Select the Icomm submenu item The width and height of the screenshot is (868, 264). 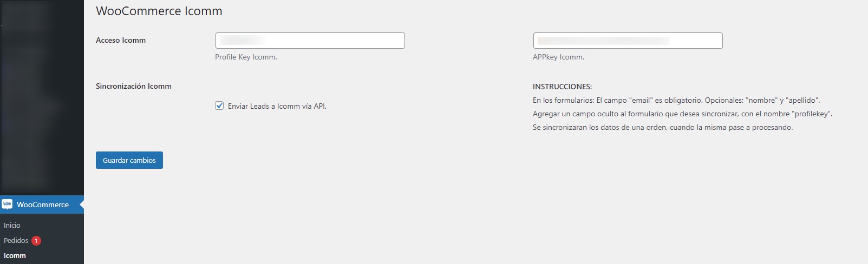pos(15,256)
